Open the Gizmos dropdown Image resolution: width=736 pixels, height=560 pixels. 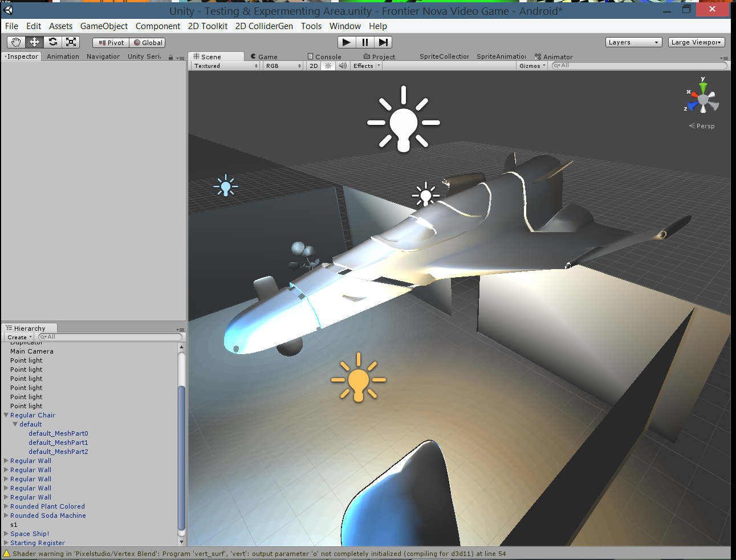(532, 66)
